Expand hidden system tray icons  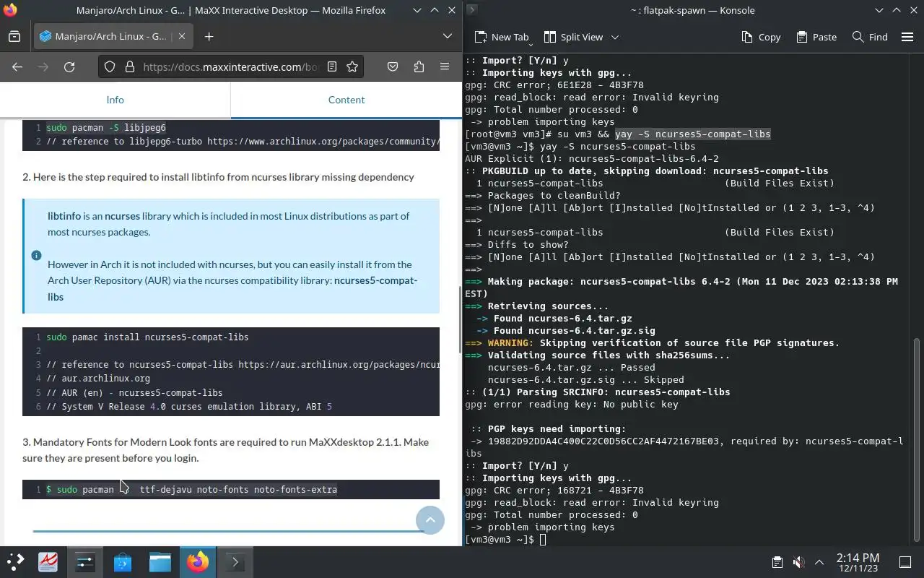819,562
